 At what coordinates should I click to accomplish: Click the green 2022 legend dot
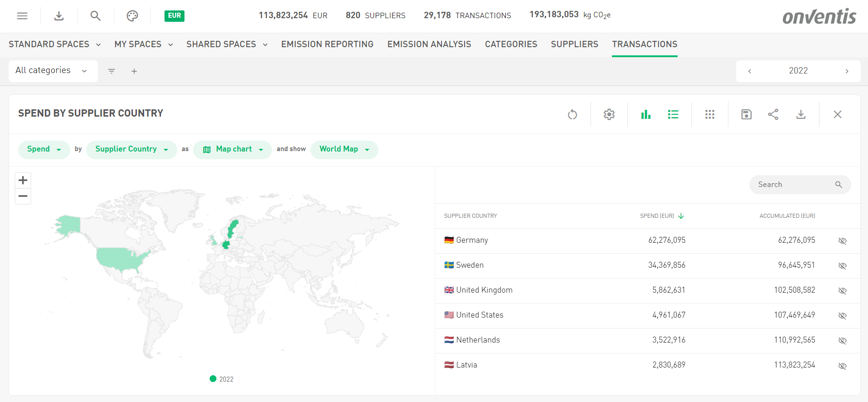tap(213, 379)
